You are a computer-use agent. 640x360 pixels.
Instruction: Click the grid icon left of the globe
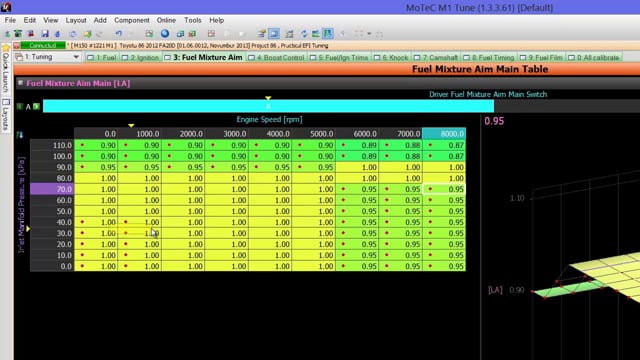pos(149,34)
